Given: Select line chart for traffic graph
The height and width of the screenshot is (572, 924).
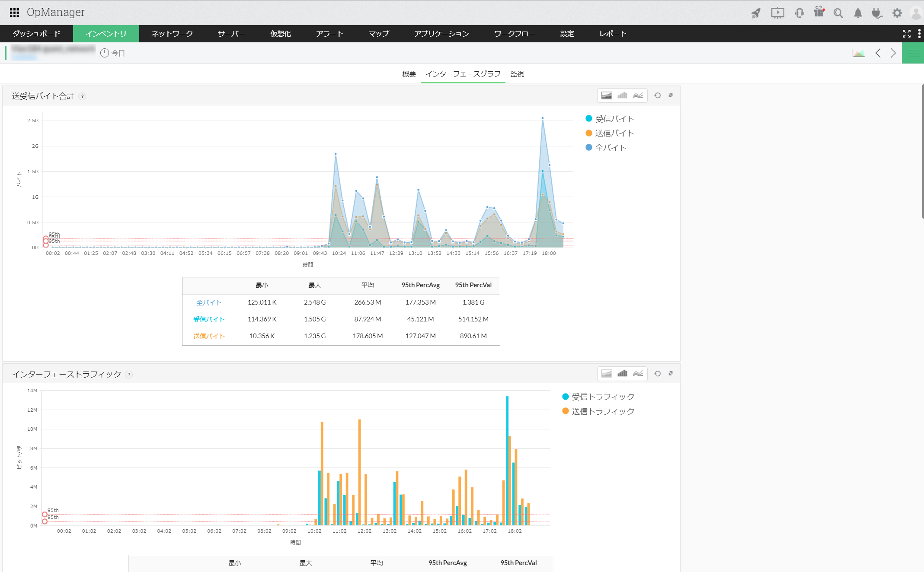Looking at the screenshot, I should click(638, 374).
